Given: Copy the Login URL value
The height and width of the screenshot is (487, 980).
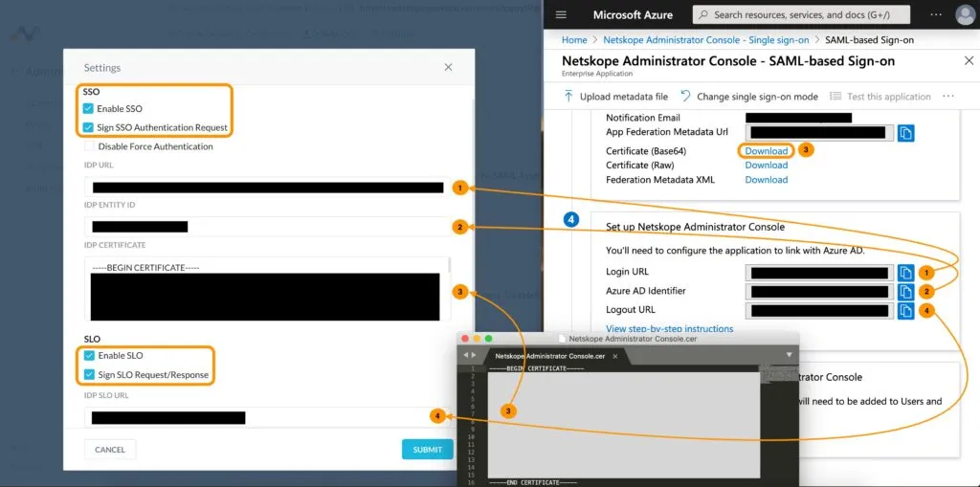Looking at the screenshot, I should coord(906,273).
